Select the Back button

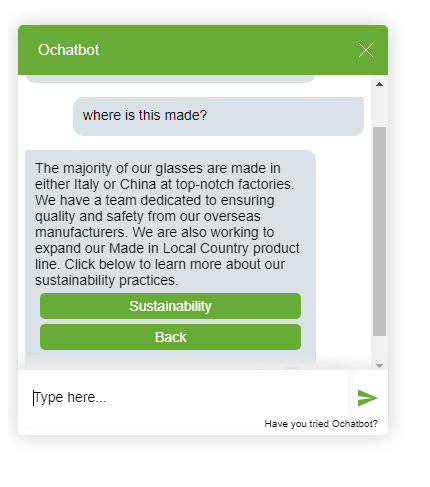[x=170, y=337]
